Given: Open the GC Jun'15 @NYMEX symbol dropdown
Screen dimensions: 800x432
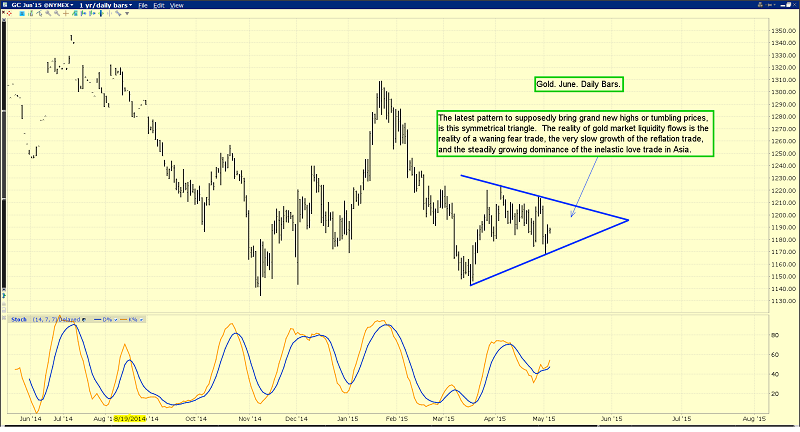Looking at the screenshot, I should 42,5.
